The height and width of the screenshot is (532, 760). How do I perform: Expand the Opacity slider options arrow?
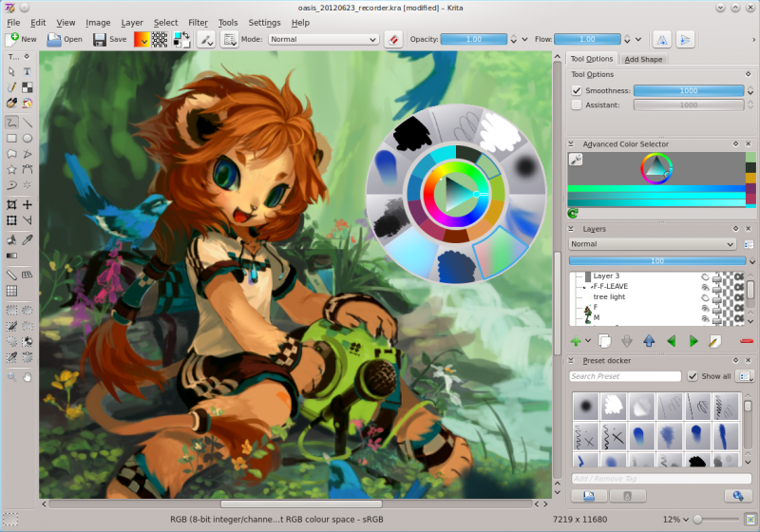point(524,39)
